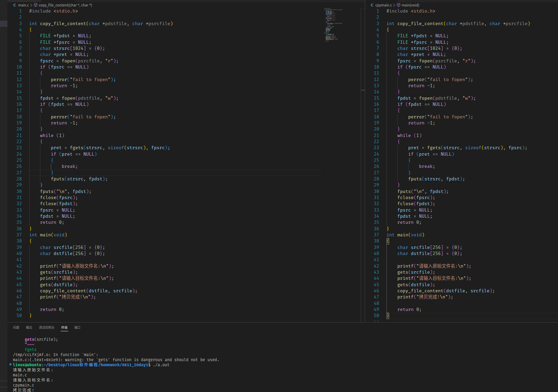558x392 pixels.
Task: Click 'char dstfile[256] = {0};' in main.c
Action: pyautogui.click(x=73, y=253)
